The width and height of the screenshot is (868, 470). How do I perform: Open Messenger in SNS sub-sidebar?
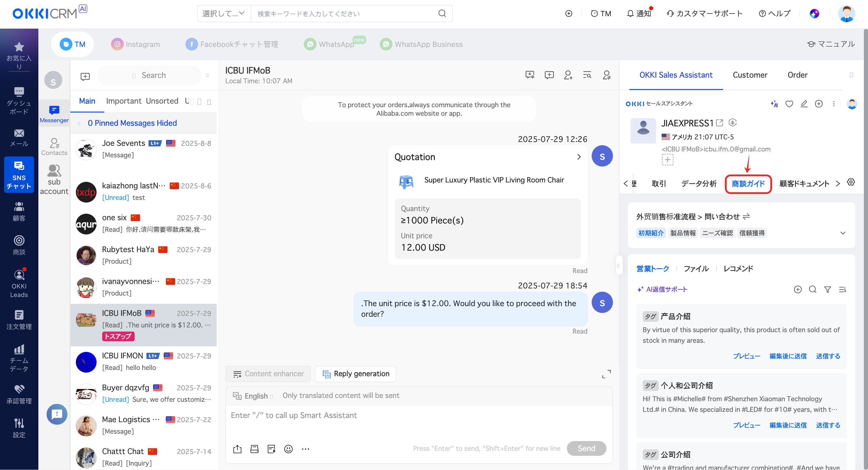click(54, 114)
